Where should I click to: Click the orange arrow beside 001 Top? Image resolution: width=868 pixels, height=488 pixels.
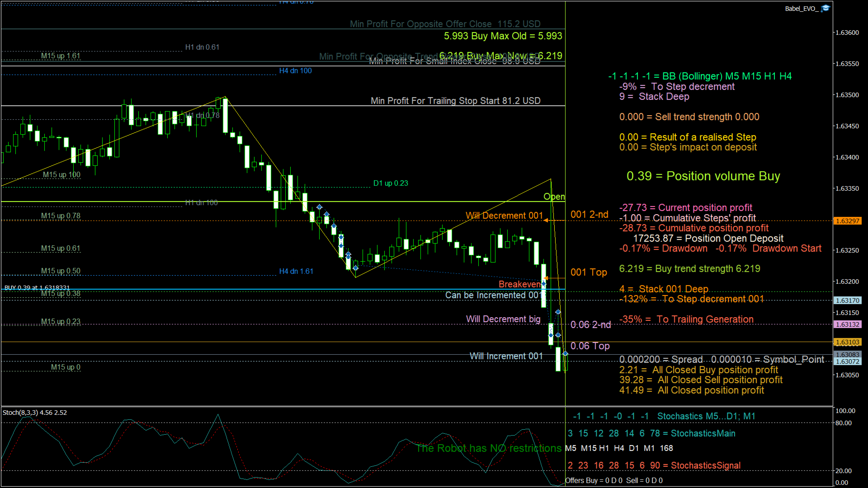(546, 278)
